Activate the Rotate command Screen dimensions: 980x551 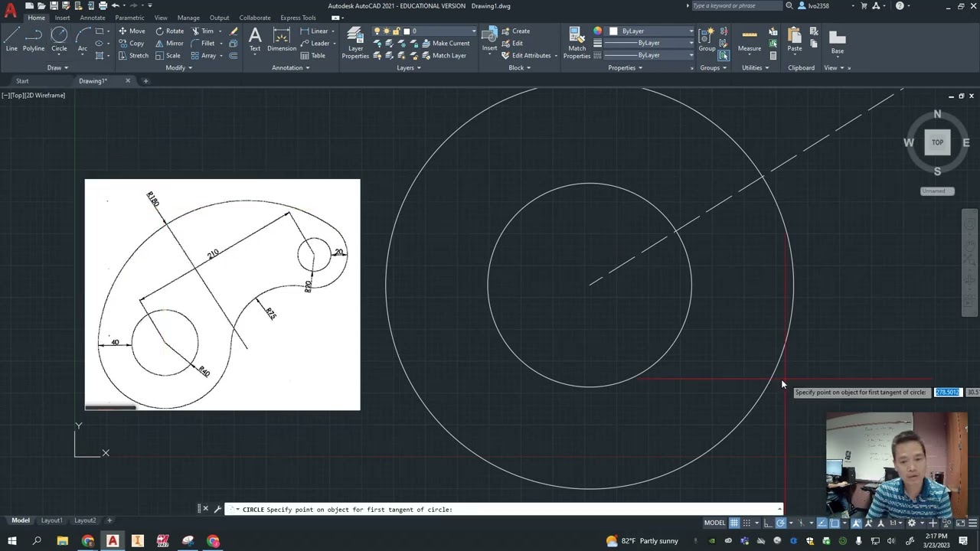169,31
